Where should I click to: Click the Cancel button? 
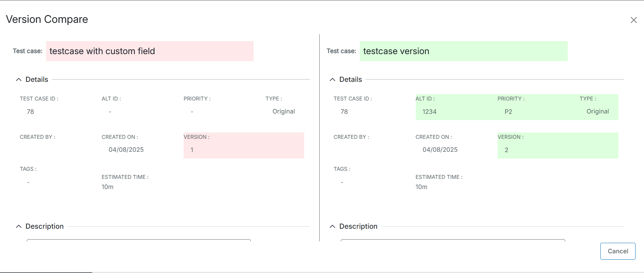click(x=618, y=251)
